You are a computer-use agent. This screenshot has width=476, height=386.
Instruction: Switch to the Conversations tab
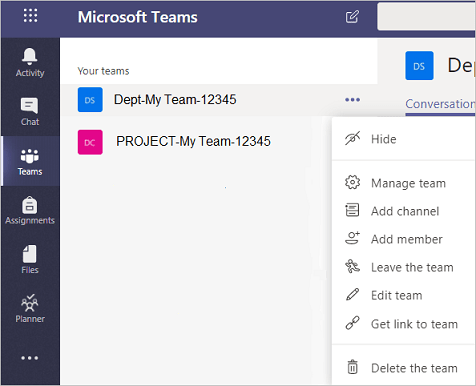[x=440, y=104]
